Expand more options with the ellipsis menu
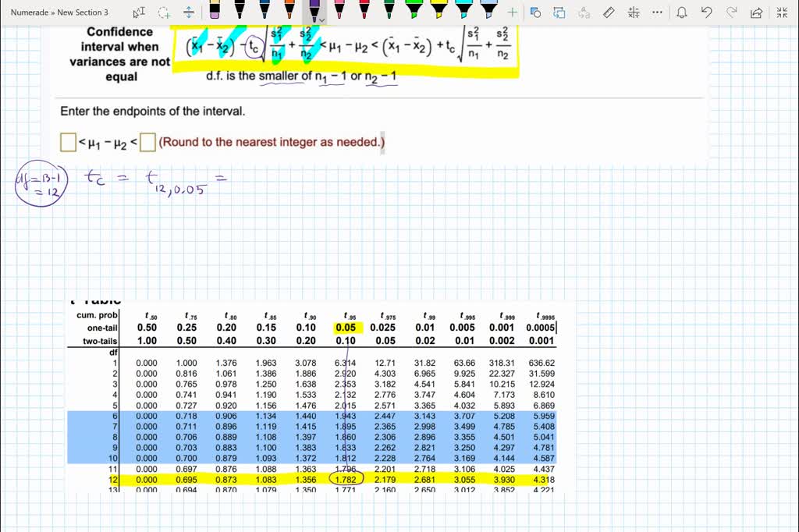Viewport: 799px width, 532px height. [656, 11]
